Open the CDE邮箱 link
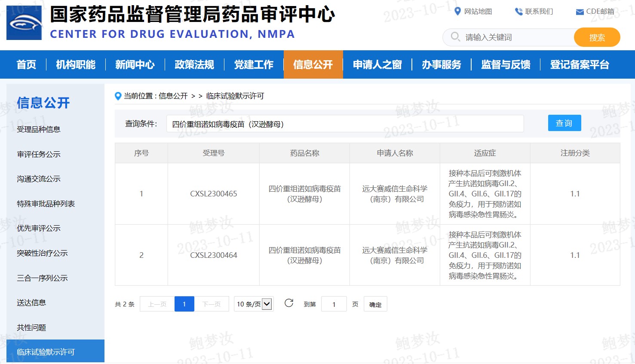The image size is (635, 364). point(600,12)
